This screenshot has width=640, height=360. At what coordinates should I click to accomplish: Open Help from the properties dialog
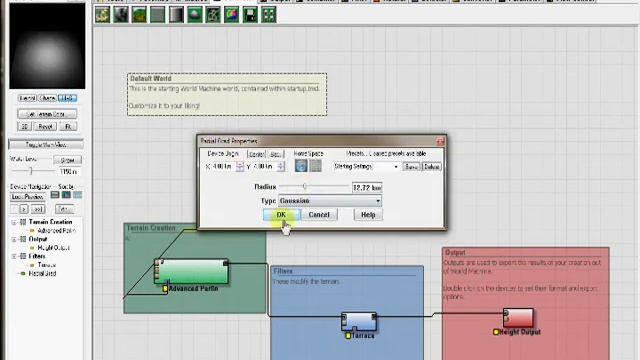click(368, 215)
